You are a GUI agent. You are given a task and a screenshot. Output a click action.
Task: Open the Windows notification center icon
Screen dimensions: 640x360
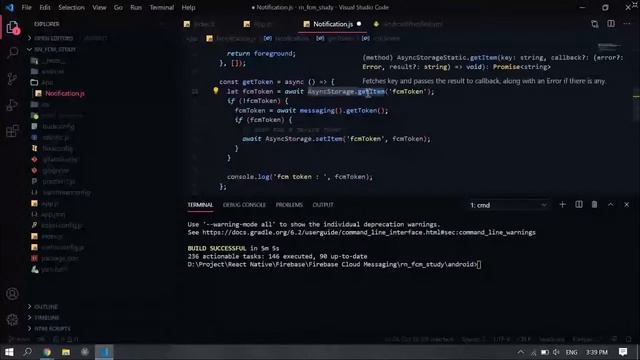(623, 352)
